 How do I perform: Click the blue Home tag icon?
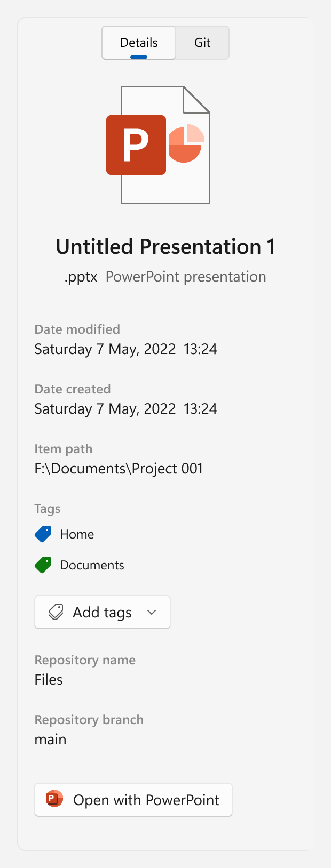pyautogui.click(x=43, y=533)
